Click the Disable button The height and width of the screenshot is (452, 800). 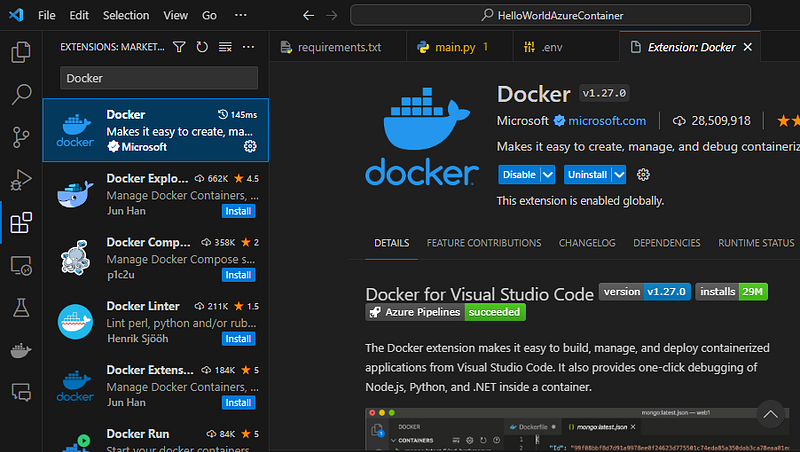pos(519,174)
